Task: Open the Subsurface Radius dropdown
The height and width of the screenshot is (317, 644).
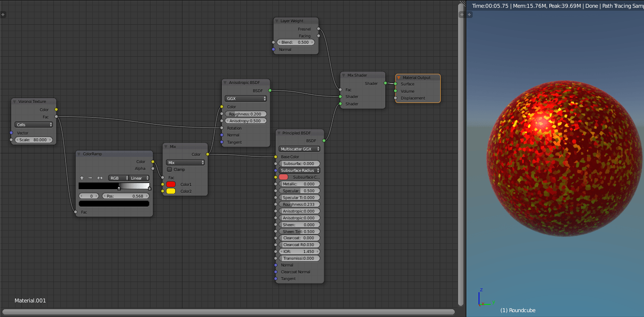Action: point(299,170)
